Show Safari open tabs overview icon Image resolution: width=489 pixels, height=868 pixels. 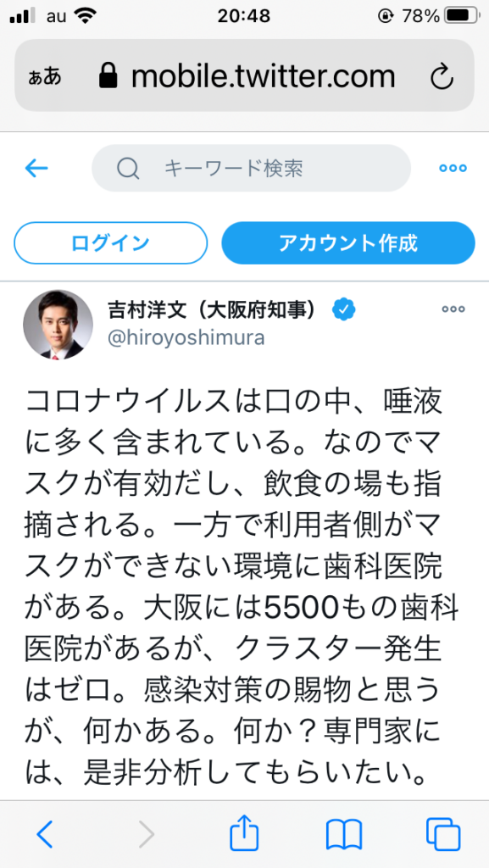coord(443,834)
